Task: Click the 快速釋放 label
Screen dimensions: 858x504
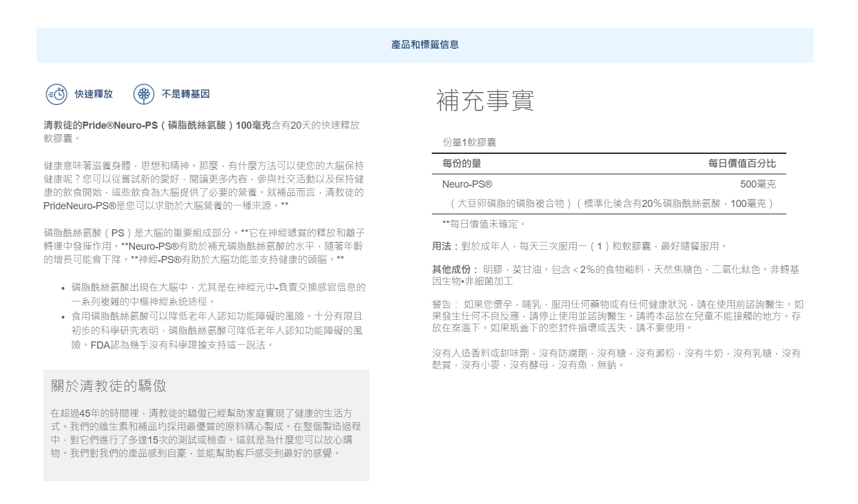Action: [x=94, y=94]
